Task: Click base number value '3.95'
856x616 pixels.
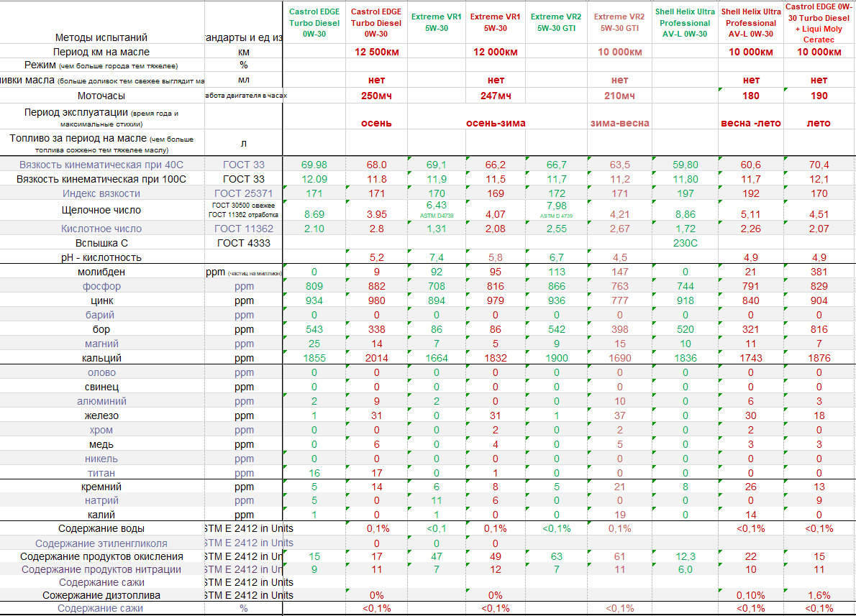Action: pyautogui.click(x=377, y=214)
